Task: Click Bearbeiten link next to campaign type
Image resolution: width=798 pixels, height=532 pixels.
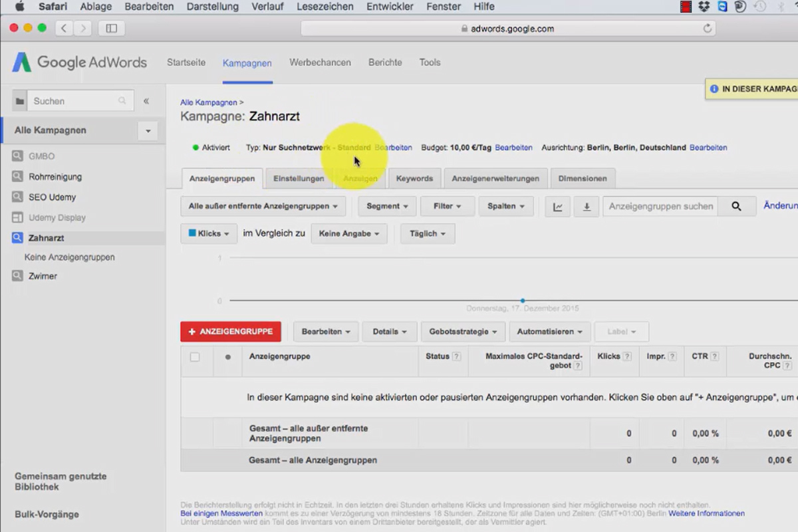Action: point(393,148)
